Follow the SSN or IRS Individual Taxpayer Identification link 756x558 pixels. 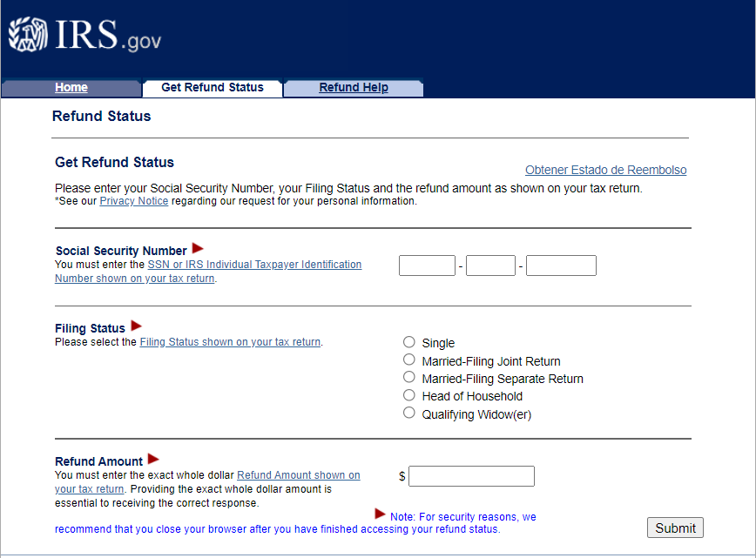tap(208, 272)
